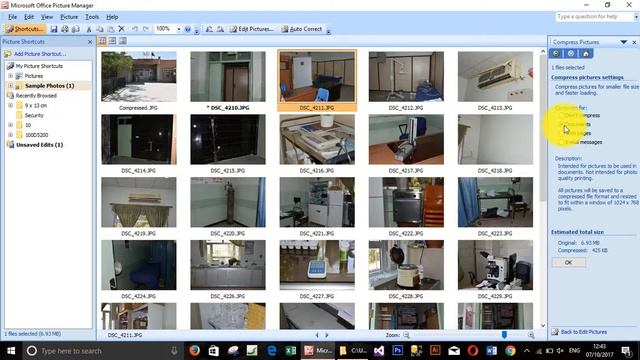Expand the 9 x 13 cm folder node
Screen dimensions: 640x360
click(11, 105)
